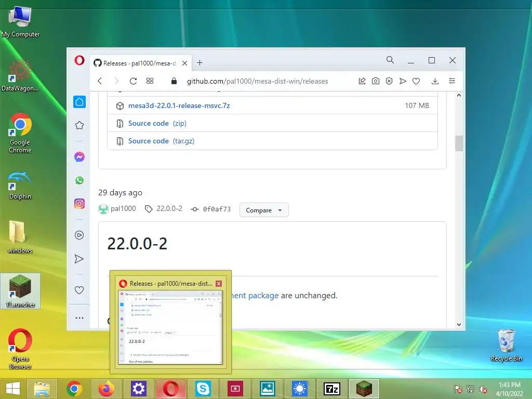The image size is (532, 399).
Task: Open My Flow in sidebar
Action: coord(79,259)
